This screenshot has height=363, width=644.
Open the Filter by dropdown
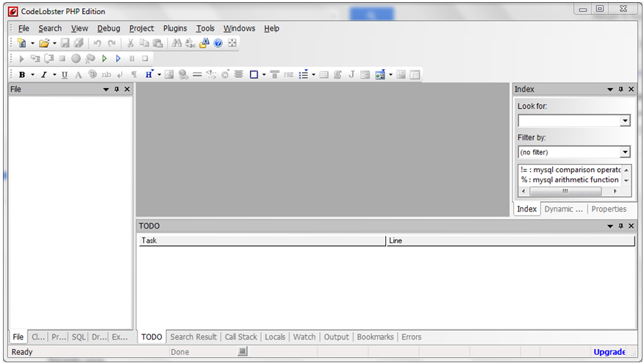pos(625,152)
